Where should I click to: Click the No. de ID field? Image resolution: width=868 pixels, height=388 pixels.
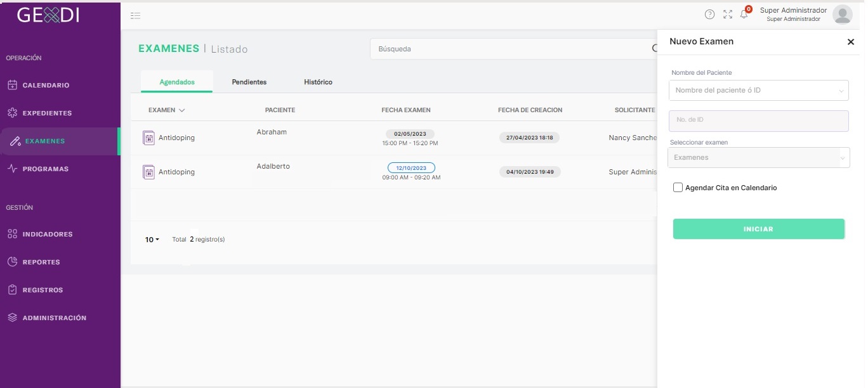pyautogui.click(x=759, y=121)
